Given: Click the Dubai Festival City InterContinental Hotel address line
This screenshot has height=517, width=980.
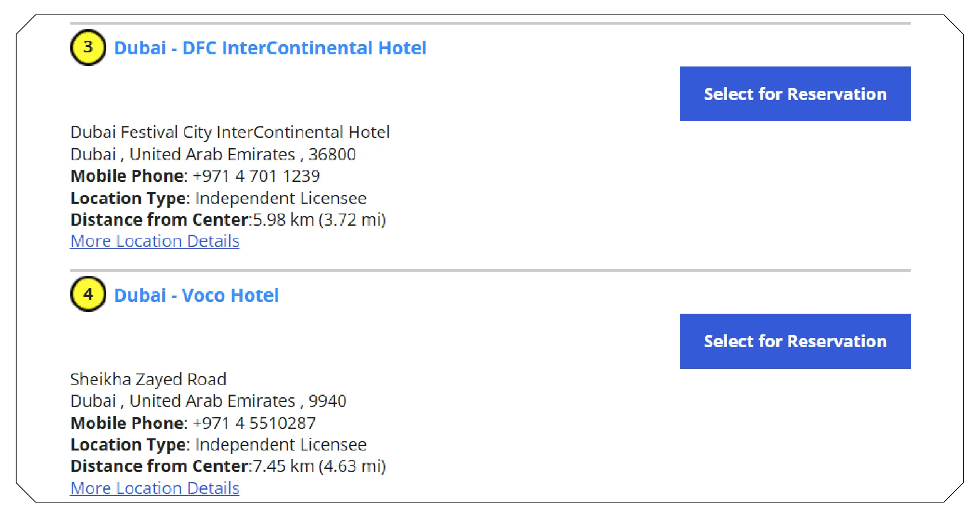Looking at the screenshot, I should tap(230, 132).
